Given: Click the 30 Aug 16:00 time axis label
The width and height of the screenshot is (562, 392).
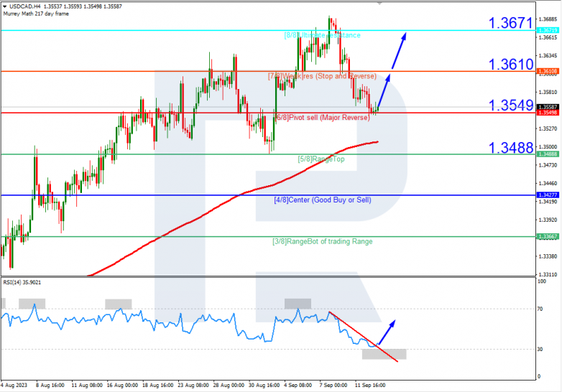Looking at the screenshot, I should tap(264, 386).
